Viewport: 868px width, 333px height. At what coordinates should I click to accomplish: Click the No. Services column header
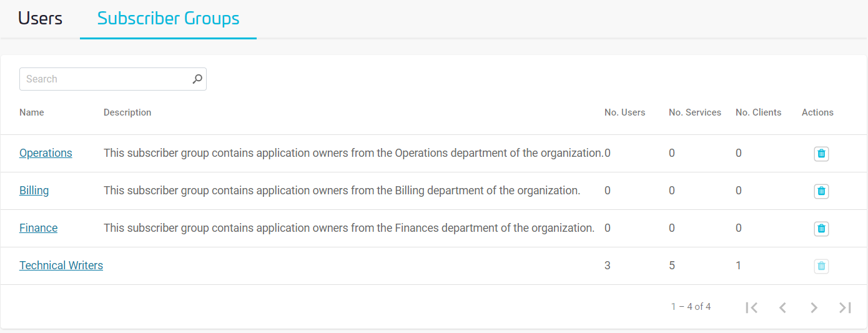tap(694, 112)
